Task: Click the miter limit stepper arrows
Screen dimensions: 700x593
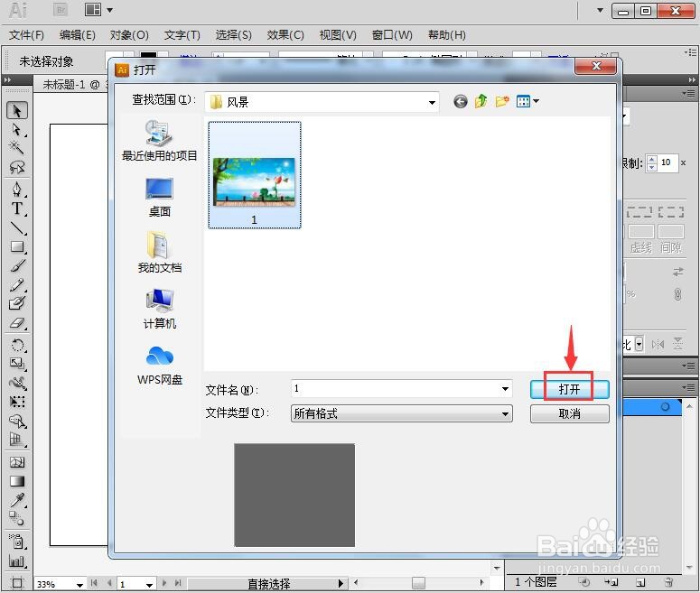Action: (652, 162)
